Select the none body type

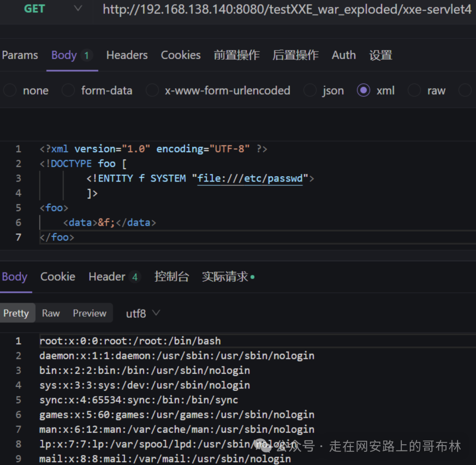point(26,90)
